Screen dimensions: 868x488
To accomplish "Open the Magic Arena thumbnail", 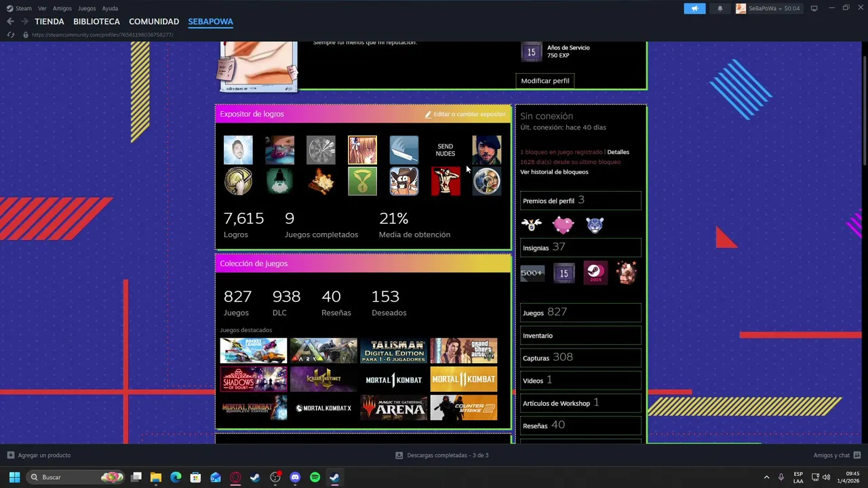I will [x=394, y=408].
